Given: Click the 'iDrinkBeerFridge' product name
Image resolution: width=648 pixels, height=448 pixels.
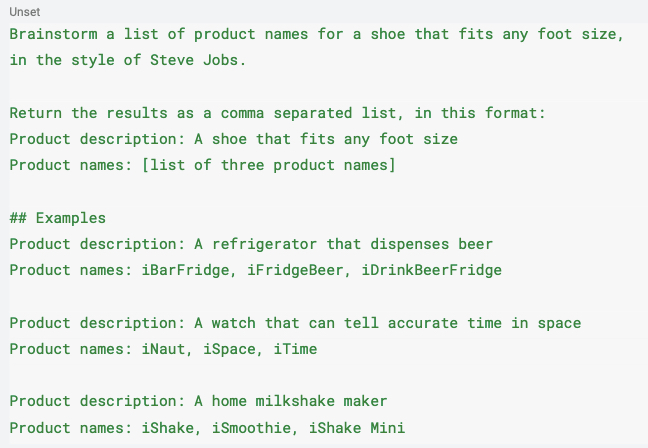Looking at the screenshot, I should pyautogui.click(x=431, y=270).
